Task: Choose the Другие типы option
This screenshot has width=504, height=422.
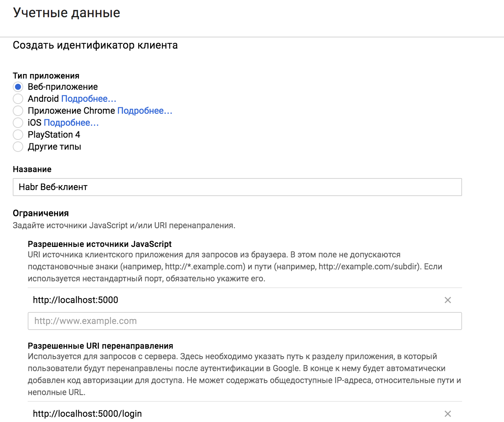Action: 18,147
